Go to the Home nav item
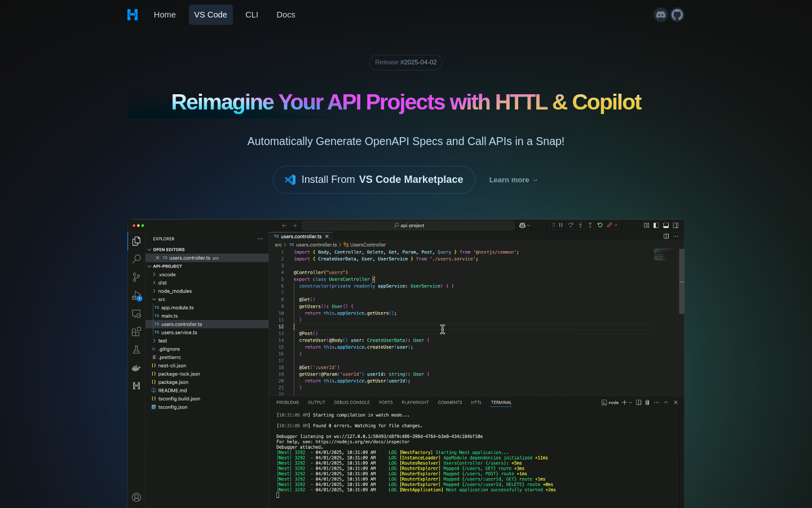The image size is (812, 508). 165,15
